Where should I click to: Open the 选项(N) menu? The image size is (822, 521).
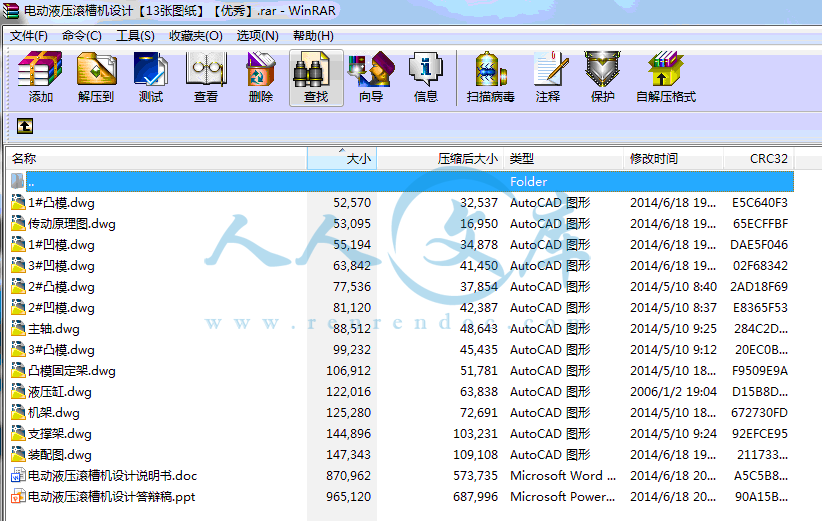[x=257, y=36]
